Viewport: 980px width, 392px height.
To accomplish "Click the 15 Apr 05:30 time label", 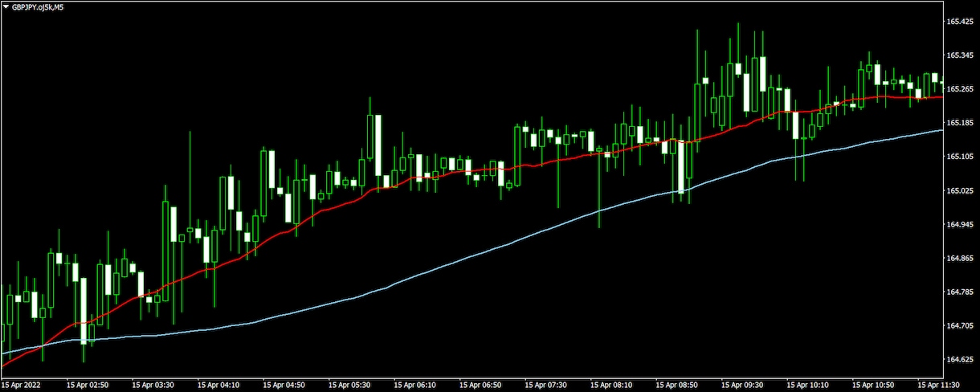I will [x=349, y=385].
